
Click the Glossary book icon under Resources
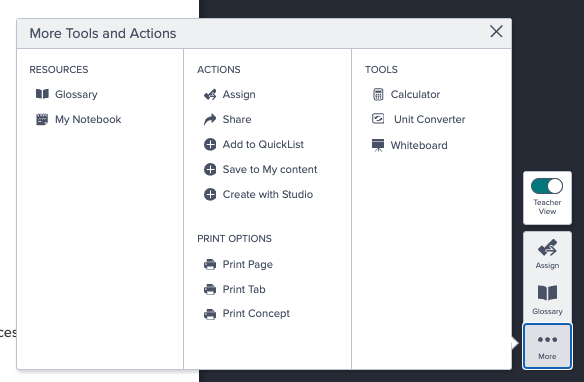point(42,94)
